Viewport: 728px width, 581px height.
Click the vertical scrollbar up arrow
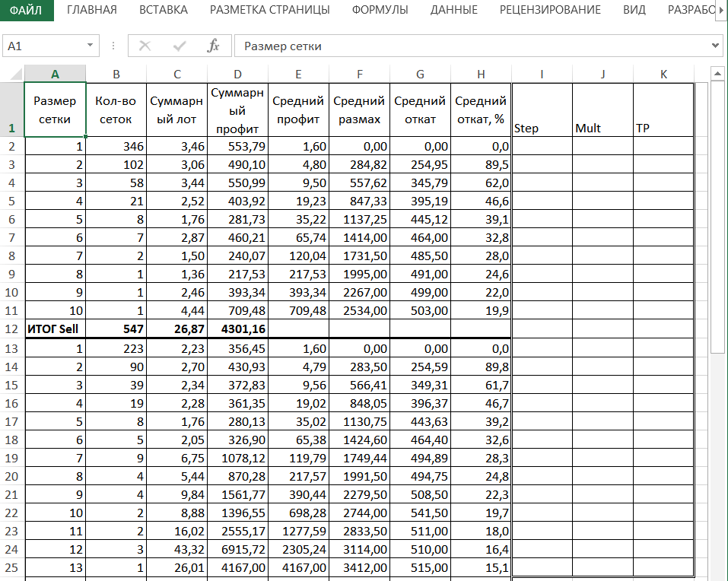pos(717,73)
